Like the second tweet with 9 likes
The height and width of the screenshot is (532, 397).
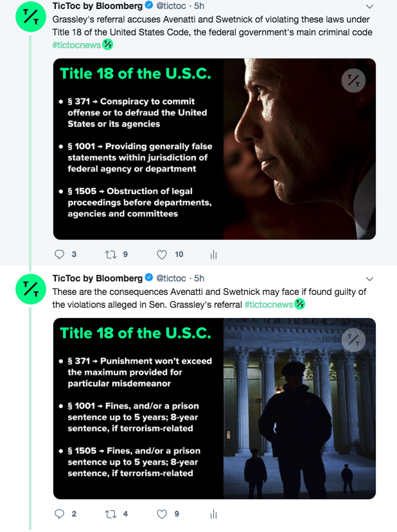163,514
